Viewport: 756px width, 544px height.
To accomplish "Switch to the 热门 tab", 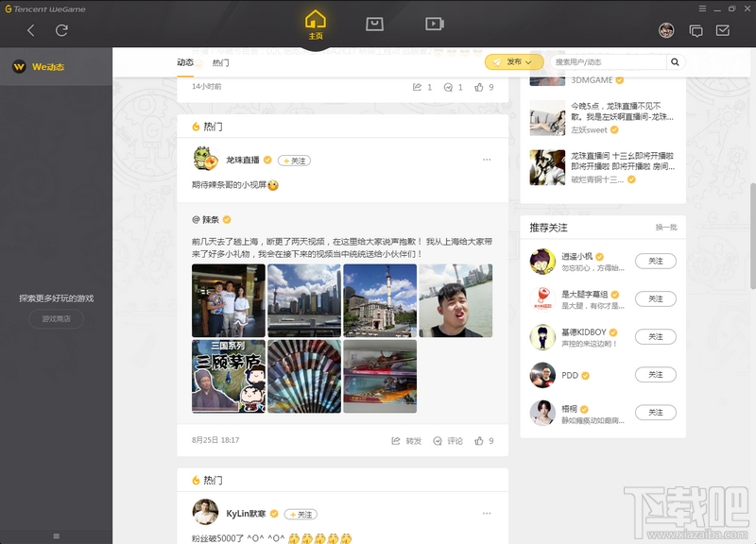I will click(220, 62).
